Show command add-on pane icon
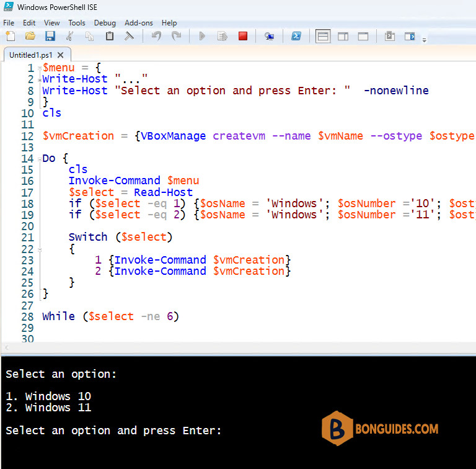The image size is (476, 469). click(410, 37)
